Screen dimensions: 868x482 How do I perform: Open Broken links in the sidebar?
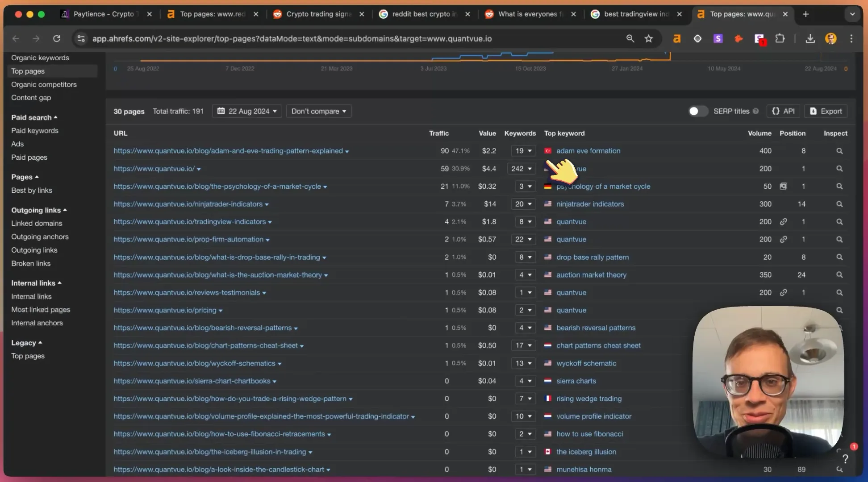[31, 264]
